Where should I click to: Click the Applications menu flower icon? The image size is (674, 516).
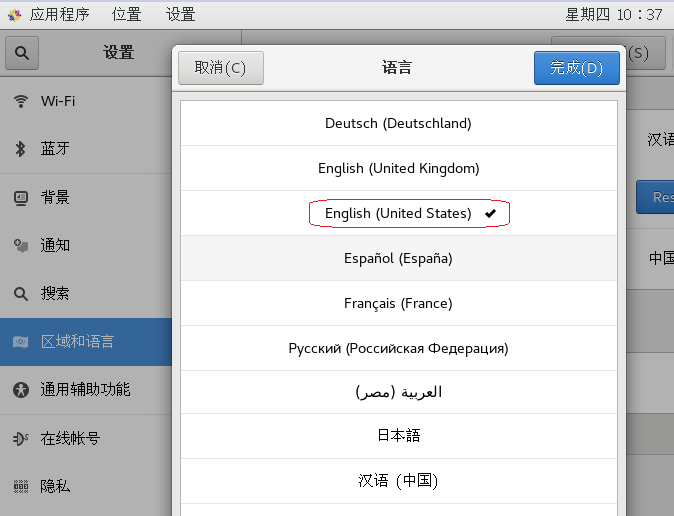[x=14, y=15]
